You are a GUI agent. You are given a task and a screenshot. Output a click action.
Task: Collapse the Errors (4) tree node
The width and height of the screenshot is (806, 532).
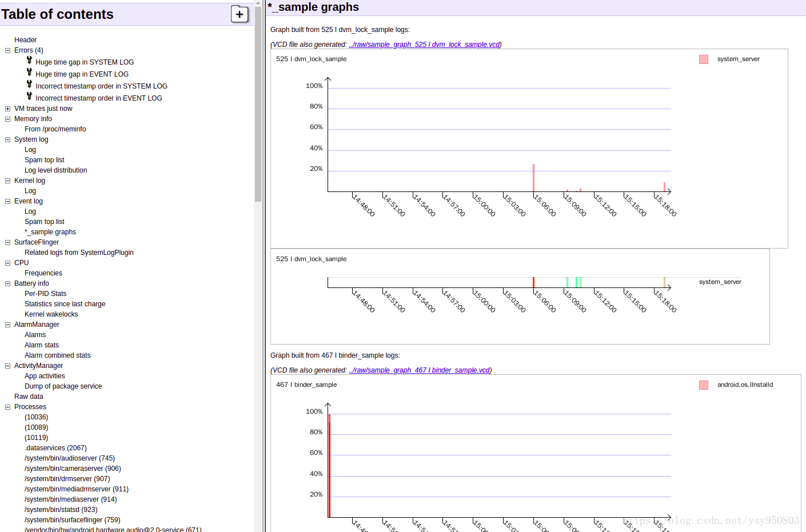7,50
